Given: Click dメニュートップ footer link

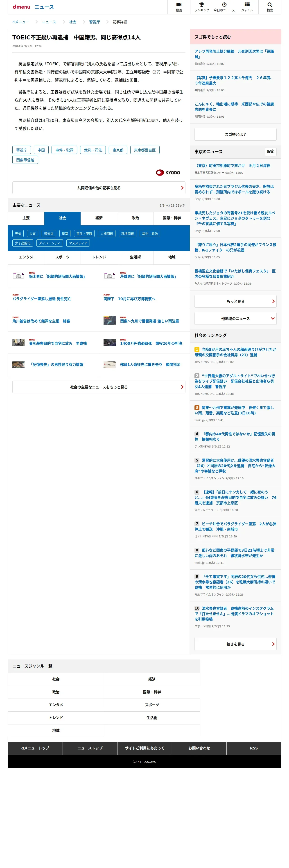Looking at the screenshot, I should coord(35,748).
